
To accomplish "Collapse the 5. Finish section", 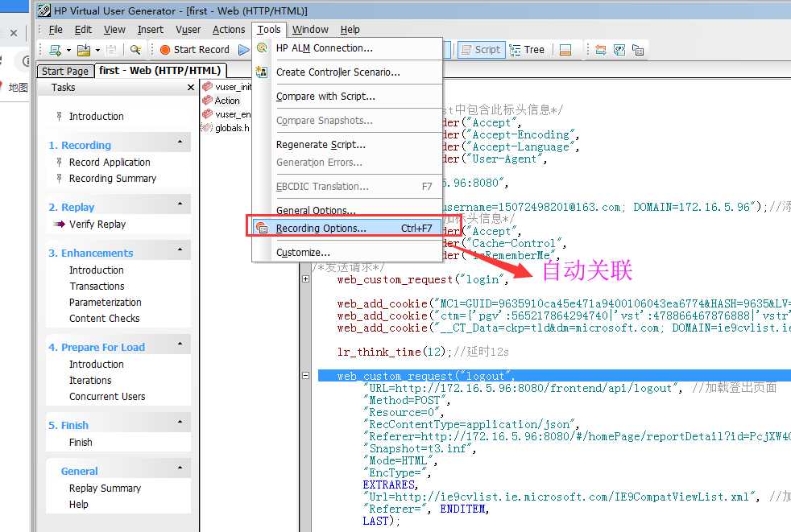I will coord(180,422).
